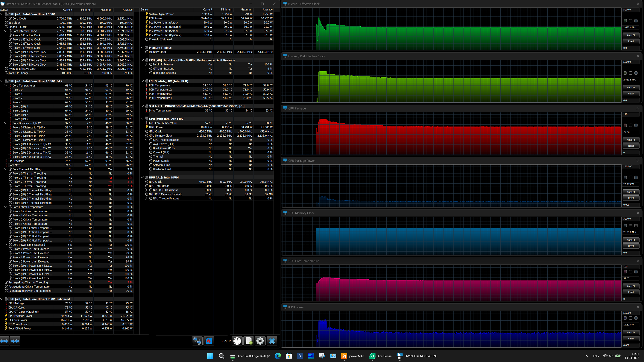Expand the IA Limit Reasons row

(146, 65)
